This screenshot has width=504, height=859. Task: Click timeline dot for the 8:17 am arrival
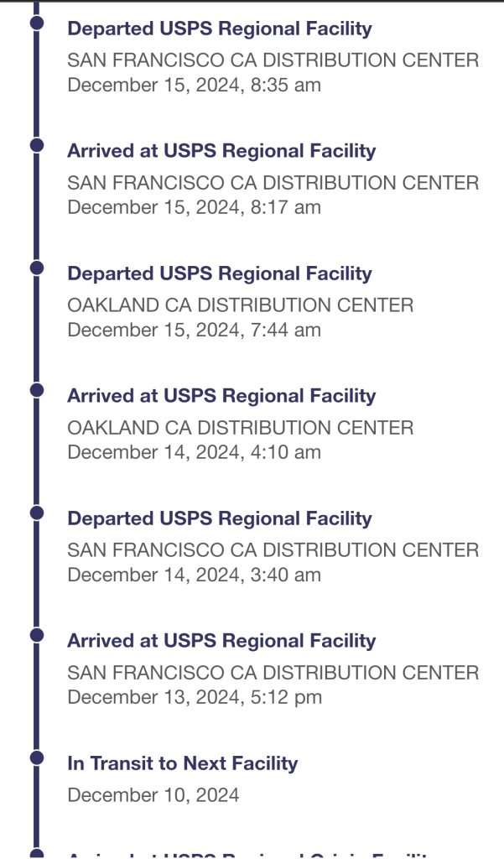pos(36,145)
